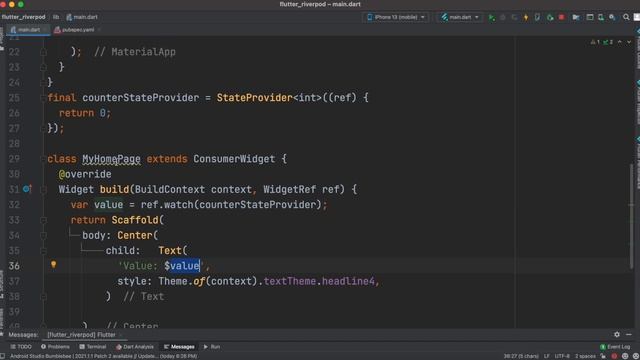Click the 2 spaces indent status entry
Image resolution: width=640 pixels, height=360 pixels.
point(585,356)
